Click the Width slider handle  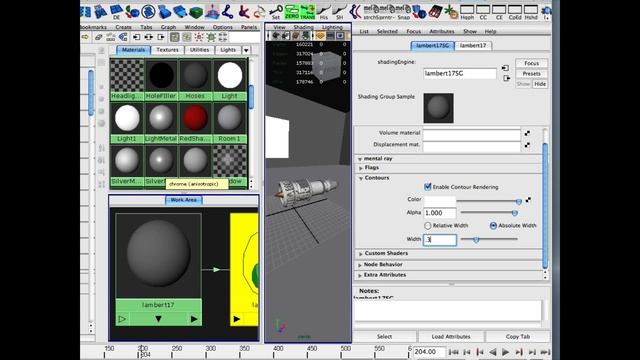tap(476, 240)
